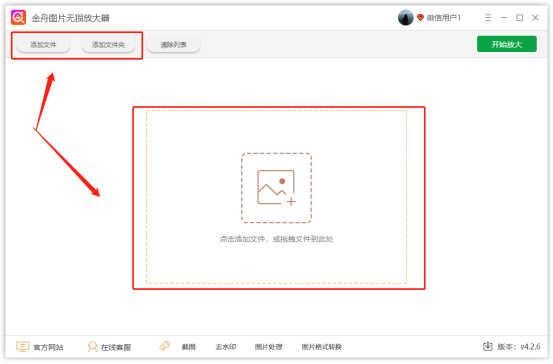The height and width of the screenshot is (364, 553).
Task: Close the application window
Action: [x=535, y=18]
